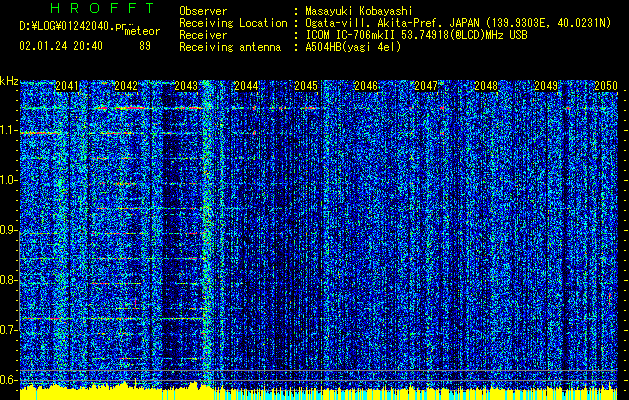Click the 0.6 frequency axis label
The height and width of the screenshot is (400, 629).
8,380
